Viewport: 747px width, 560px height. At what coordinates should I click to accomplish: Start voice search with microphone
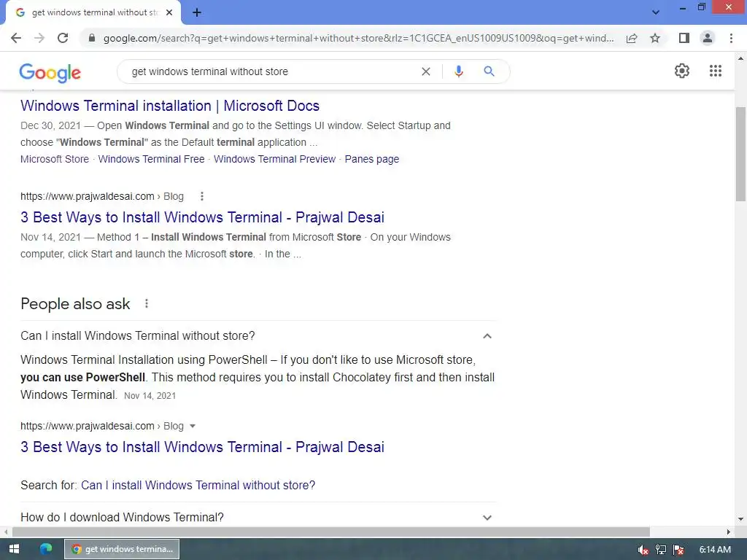coord(458,71)
